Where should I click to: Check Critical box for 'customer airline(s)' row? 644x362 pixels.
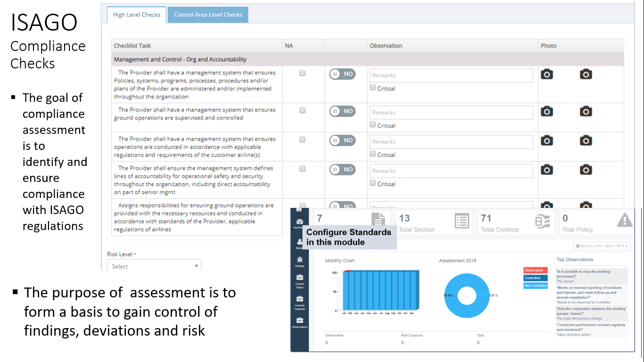pos(373,154)
